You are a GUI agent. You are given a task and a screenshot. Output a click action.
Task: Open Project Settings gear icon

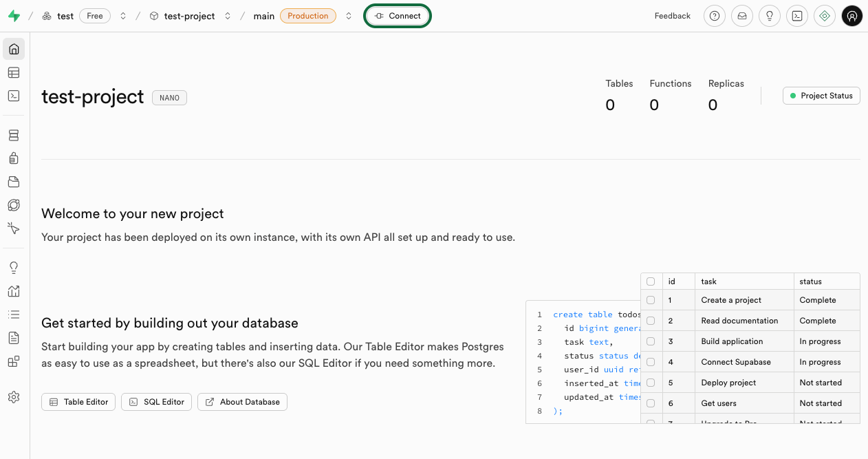[14, 397]
